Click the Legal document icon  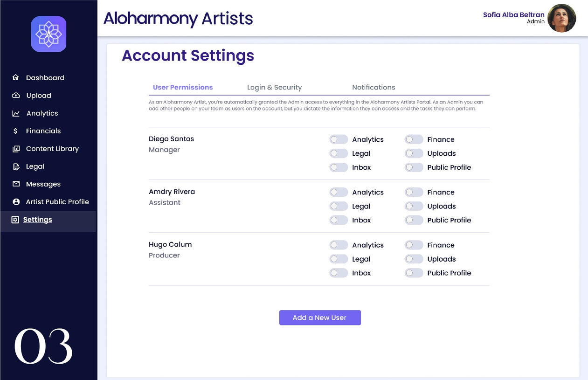(x=16, y=166)
